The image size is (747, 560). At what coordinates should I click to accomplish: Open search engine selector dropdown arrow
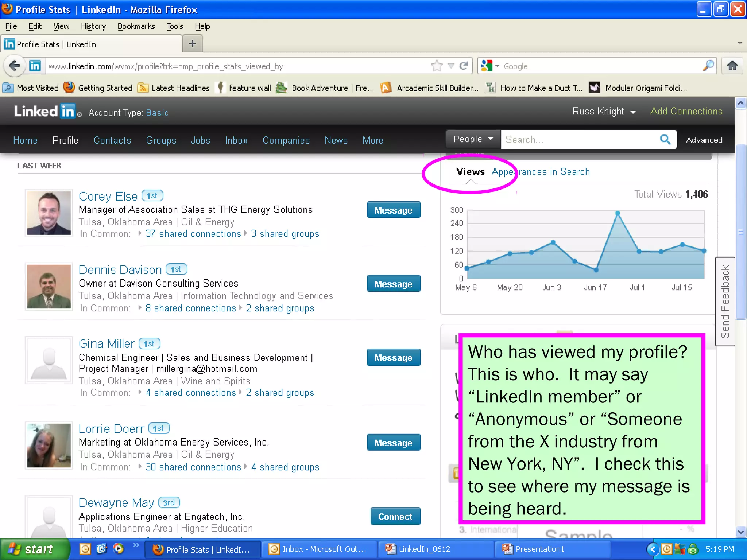[x=497, y=66]
